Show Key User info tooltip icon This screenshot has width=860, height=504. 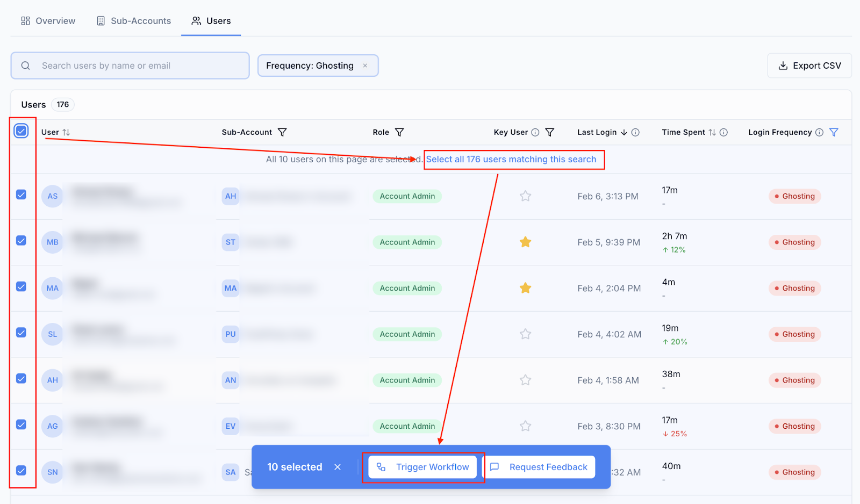[535, 132]
